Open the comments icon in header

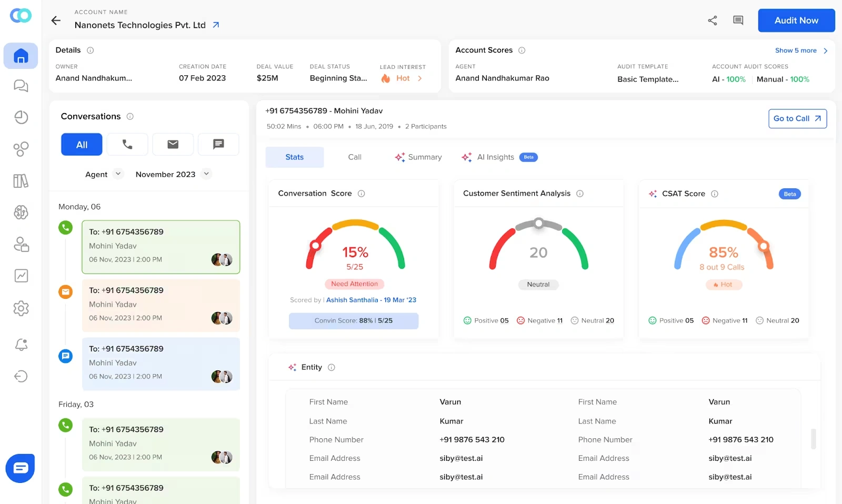click(x=738, y=21)
